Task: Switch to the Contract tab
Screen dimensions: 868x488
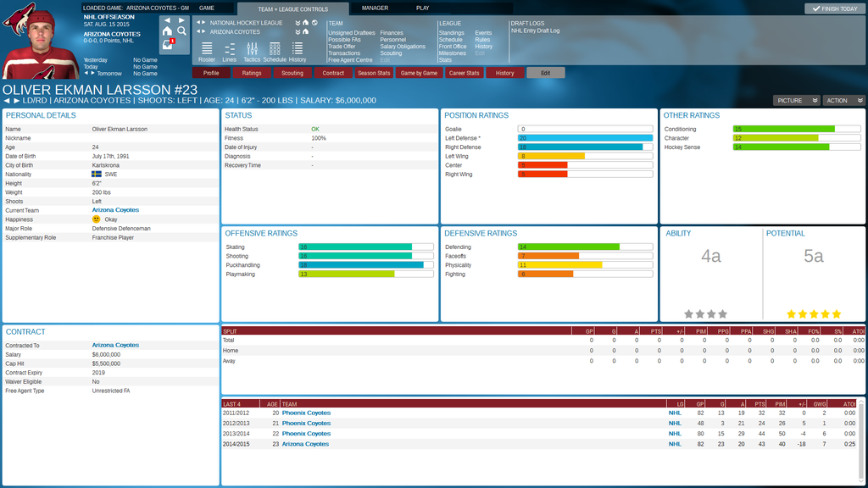Action: pos(333,73)
